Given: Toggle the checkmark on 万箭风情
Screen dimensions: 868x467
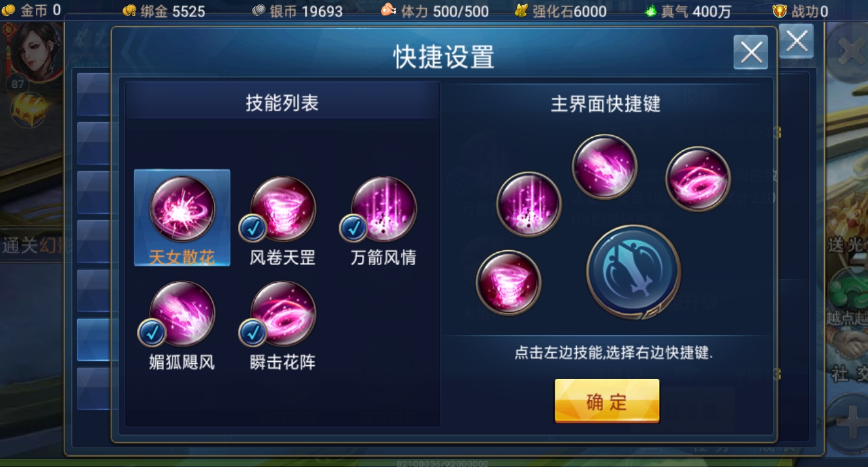Looking at the screenshot, I should 353,228.
